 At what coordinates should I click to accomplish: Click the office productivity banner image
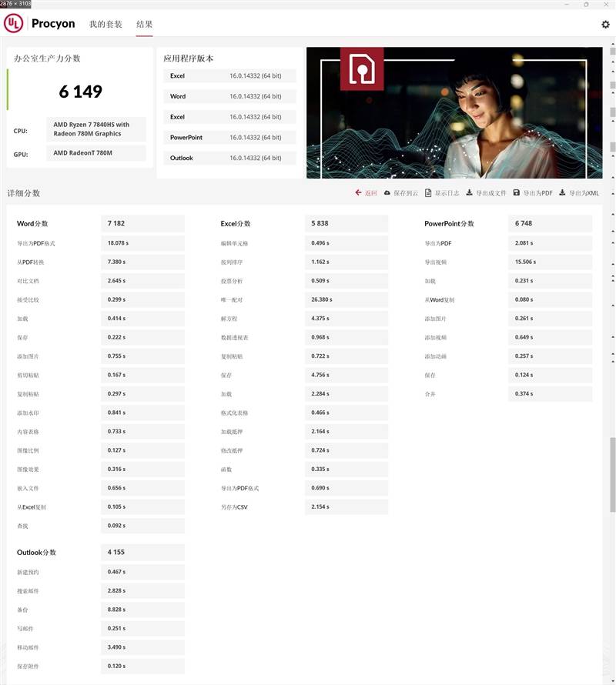(x=454, y=112)
